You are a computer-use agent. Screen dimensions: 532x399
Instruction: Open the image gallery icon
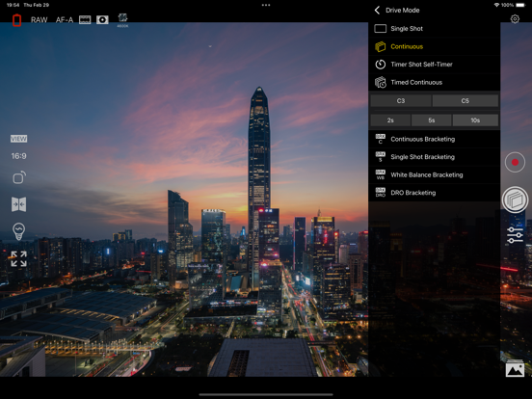(515, 368)
